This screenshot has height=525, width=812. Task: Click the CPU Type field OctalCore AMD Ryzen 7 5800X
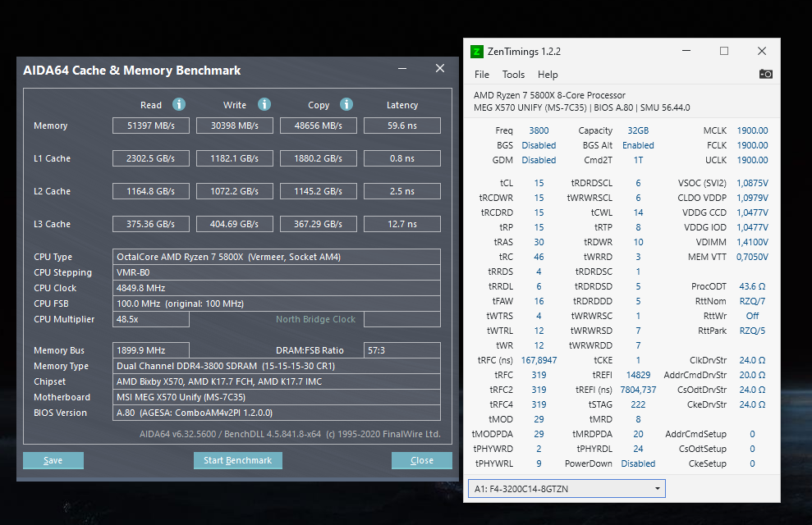pyautogui.click(x=277, y=257)
